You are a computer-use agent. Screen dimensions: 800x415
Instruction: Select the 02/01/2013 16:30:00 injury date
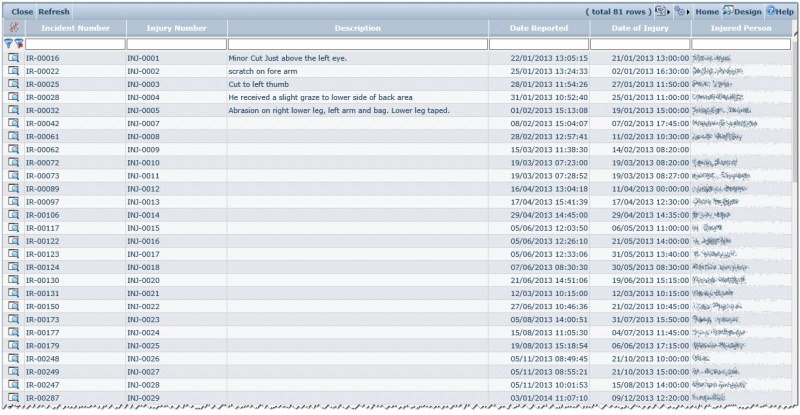tap(651, 71)
